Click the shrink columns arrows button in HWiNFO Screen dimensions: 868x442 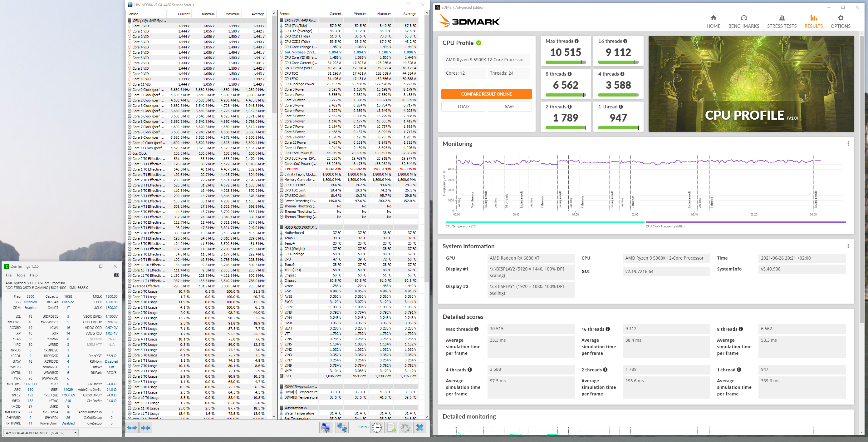(145, 428)
